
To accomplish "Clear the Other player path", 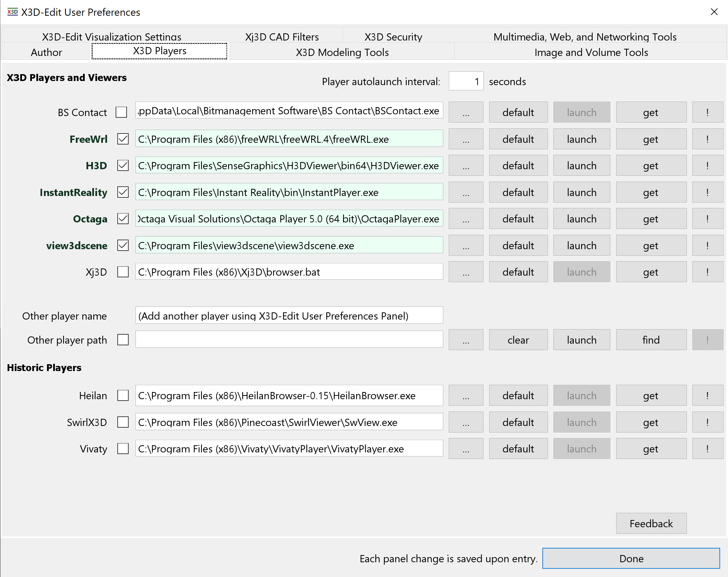I will [518, 340].
